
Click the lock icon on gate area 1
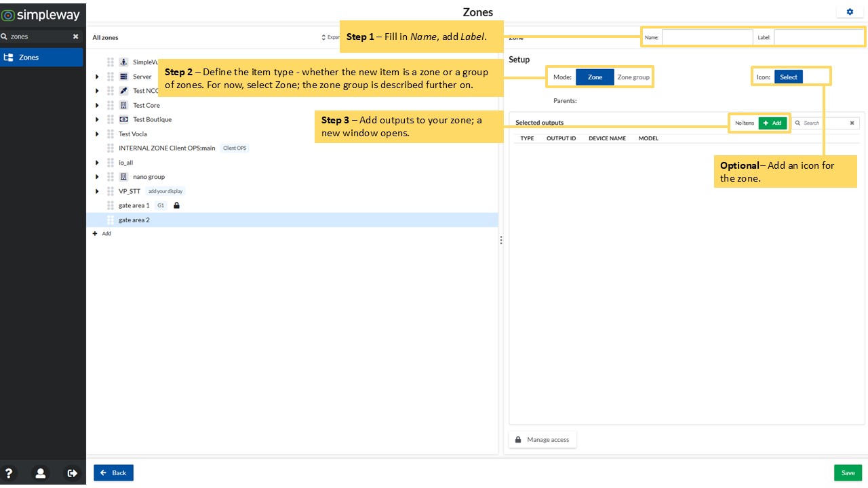176,205
